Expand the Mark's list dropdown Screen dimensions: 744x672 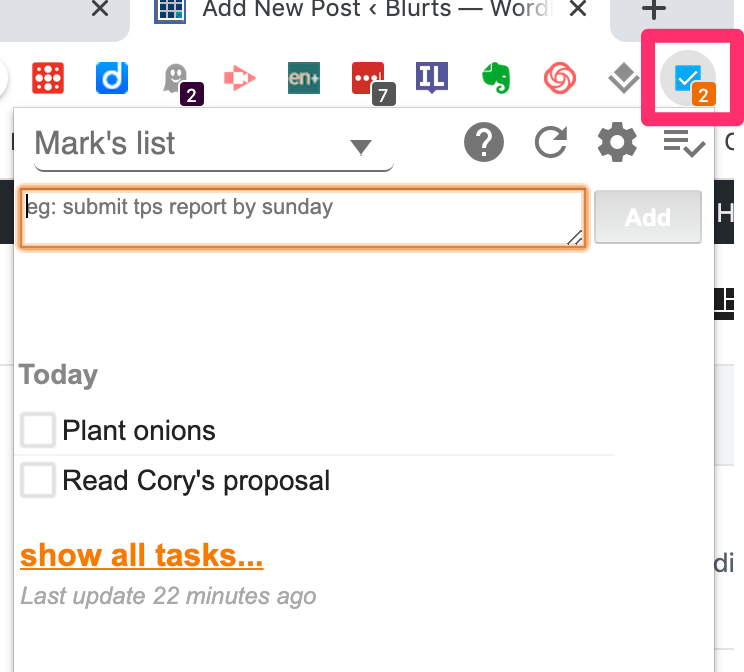point(214,146)
